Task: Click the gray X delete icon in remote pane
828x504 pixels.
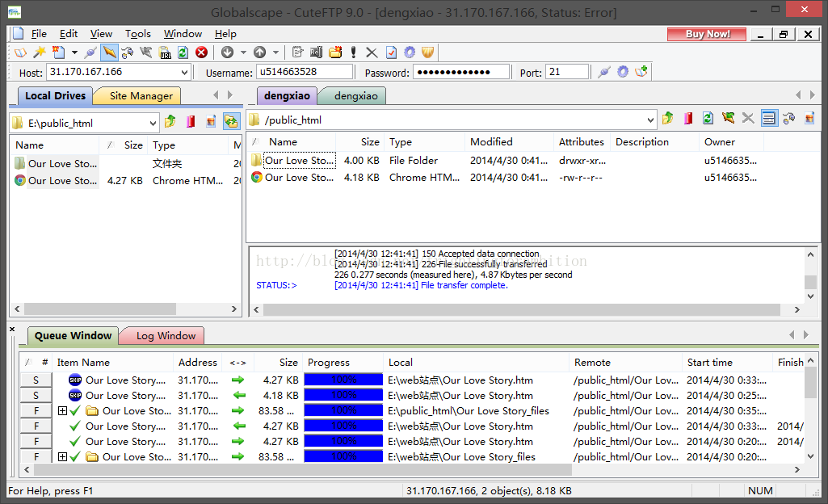Action: (x=748, y=118)
